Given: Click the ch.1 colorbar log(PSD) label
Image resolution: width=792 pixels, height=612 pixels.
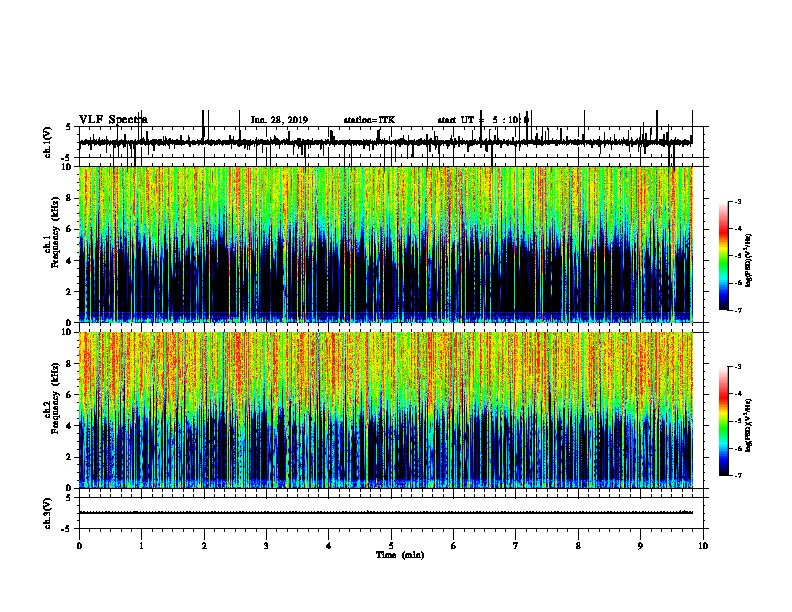Looking at the screenshot, I should [x=748, y=260].
